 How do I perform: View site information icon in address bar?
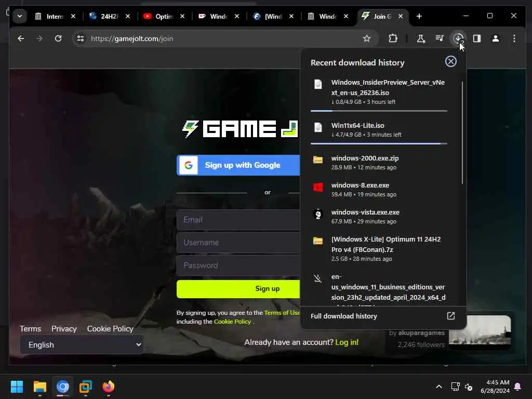(x=81, y=38)
